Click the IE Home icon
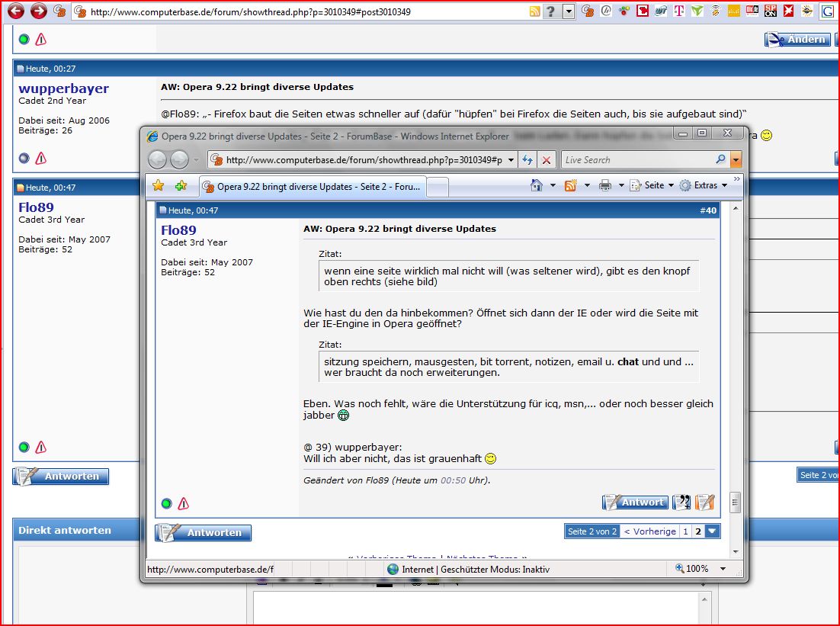The height and width of the screenshot is (626, 840). pyautogui.click(x=537, y=185)
